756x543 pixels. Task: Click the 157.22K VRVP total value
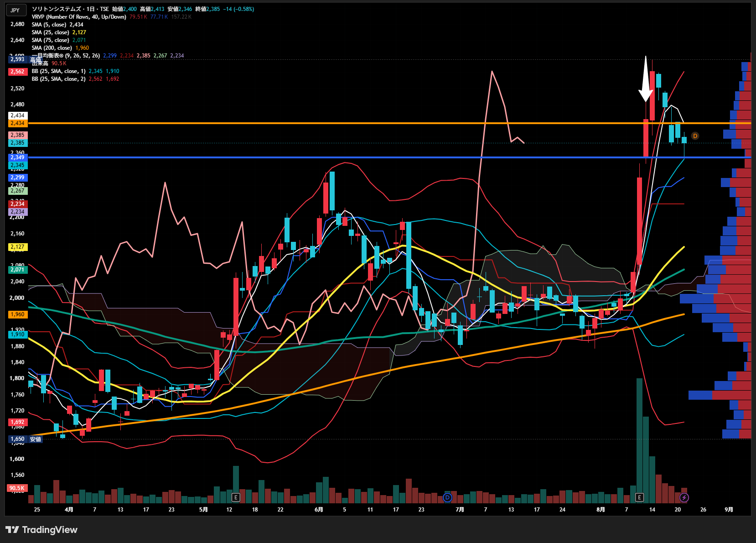[181, 17]
